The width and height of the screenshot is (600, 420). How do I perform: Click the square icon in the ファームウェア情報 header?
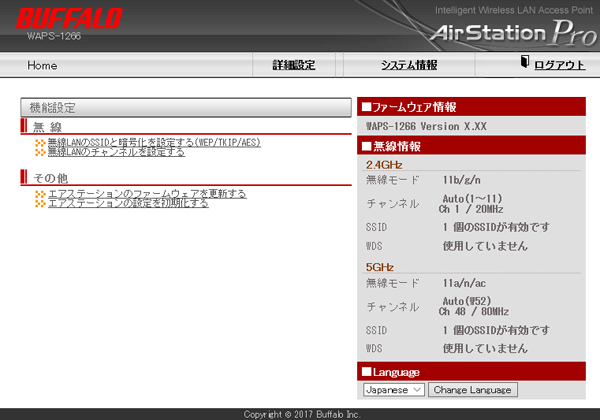pos(366,107)
